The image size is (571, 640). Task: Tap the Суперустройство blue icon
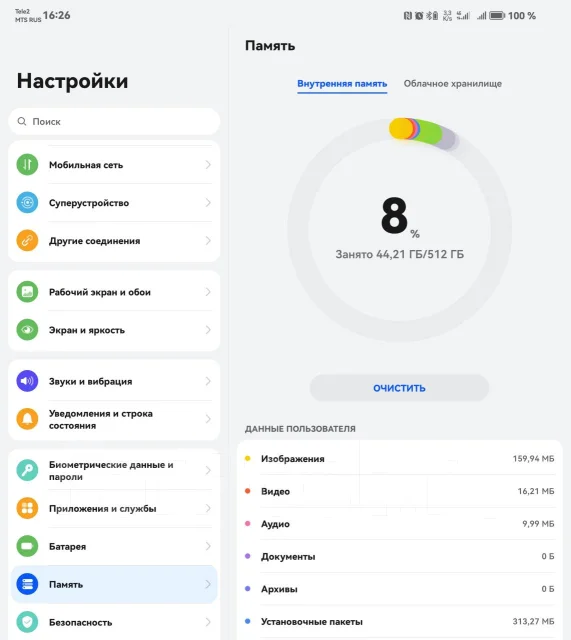(27, 202)
